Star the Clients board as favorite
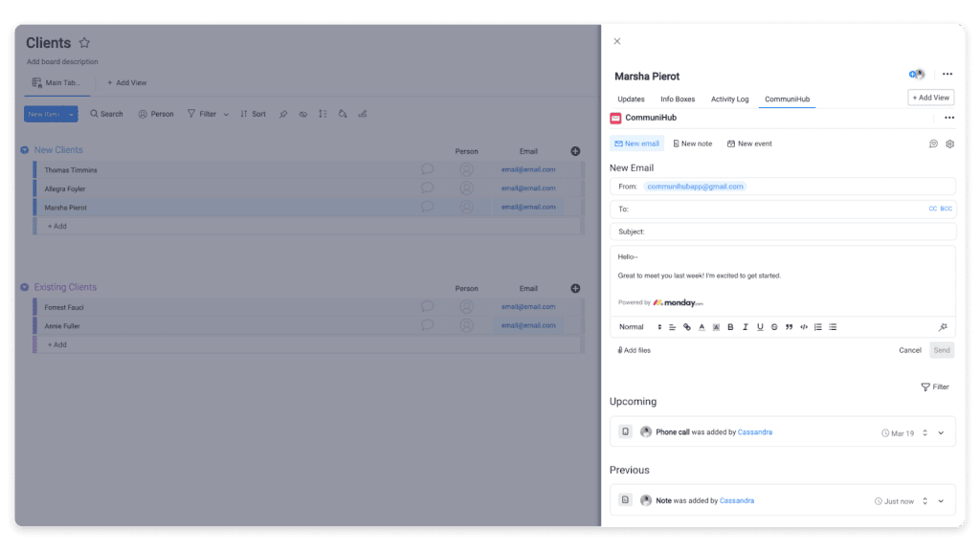Image resolution: width=980 pixels, height=551 pixels. [x=84, y=42]
